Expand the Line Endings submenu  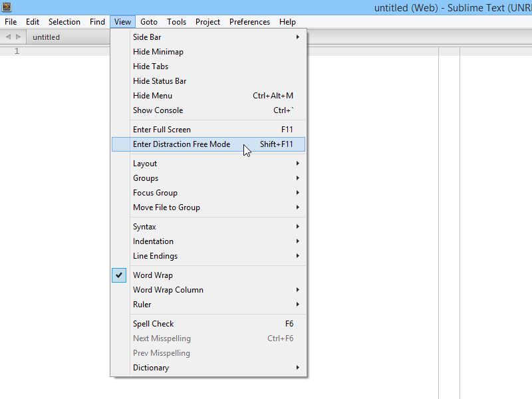[x=208, y=256]
